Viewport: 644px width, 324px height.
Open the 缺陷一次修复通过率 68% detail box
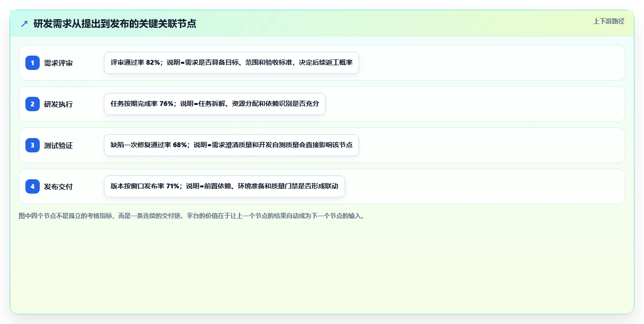231,145
